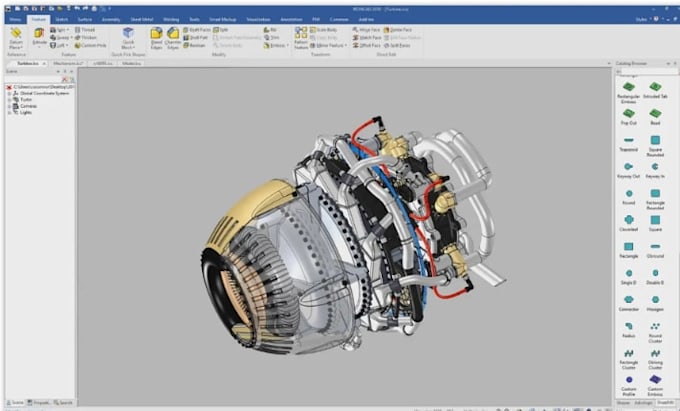Select the Loft feature
This screenshot has height=411, width=680.
point(59,45)
